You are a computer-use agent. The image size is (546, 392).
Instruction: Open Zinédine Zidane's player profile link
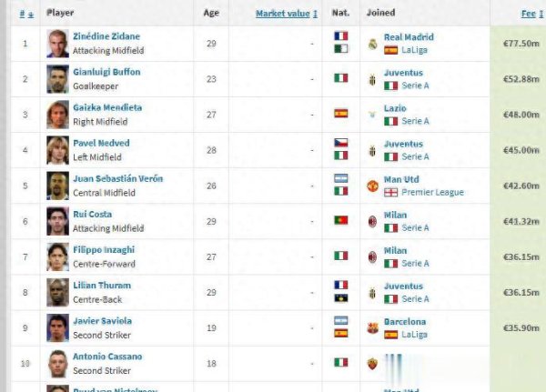pos(106,36)
